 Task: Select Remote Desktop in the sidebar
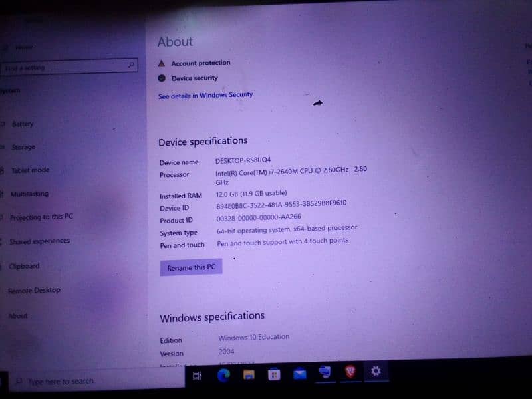(34, 291)
